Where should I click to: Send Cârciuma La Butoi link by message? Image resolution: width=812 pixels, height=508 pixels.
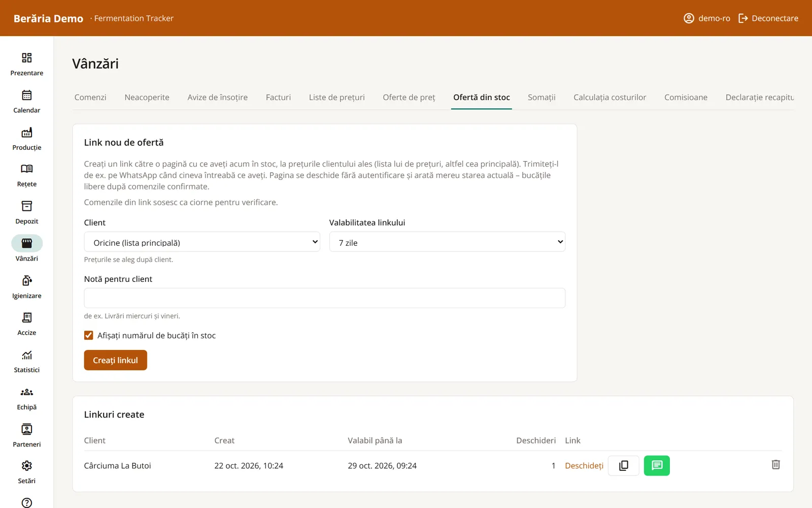657,465
